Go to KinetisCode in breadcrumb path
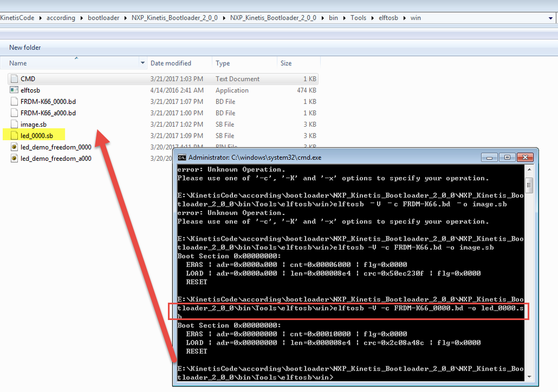 coord(17,18)
